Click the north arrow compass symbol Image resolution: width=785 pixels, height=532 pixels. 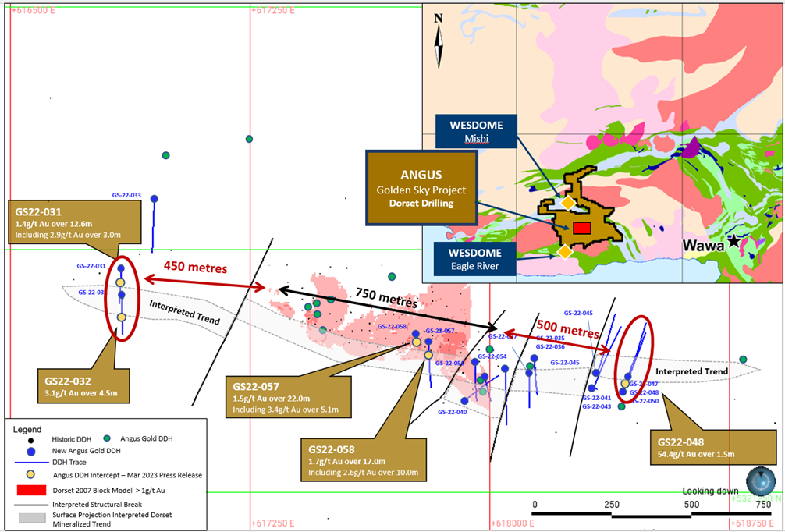point(439,41)
